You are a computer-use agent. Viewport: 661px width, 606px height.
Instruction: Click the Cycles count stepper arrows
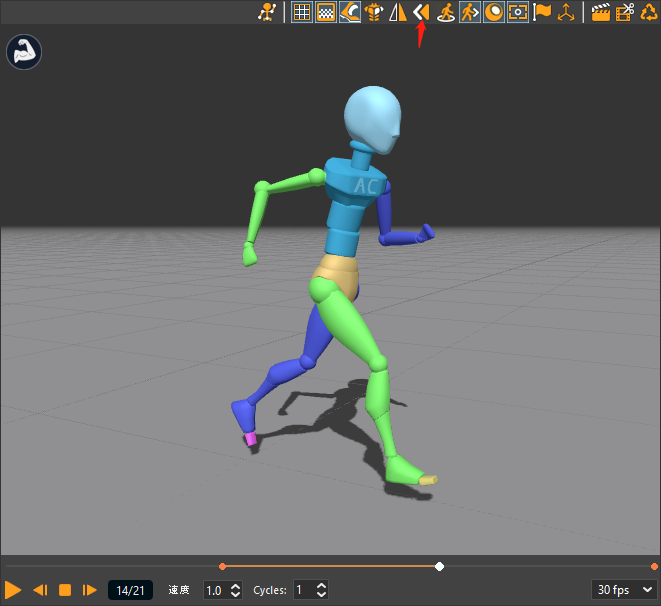[x=322, y=590]
